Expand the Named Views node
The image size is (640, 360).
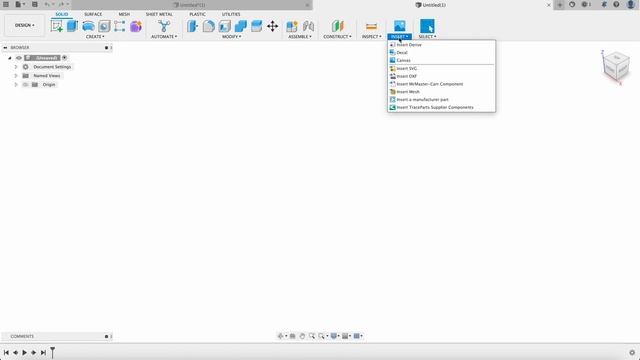point(16,76)
